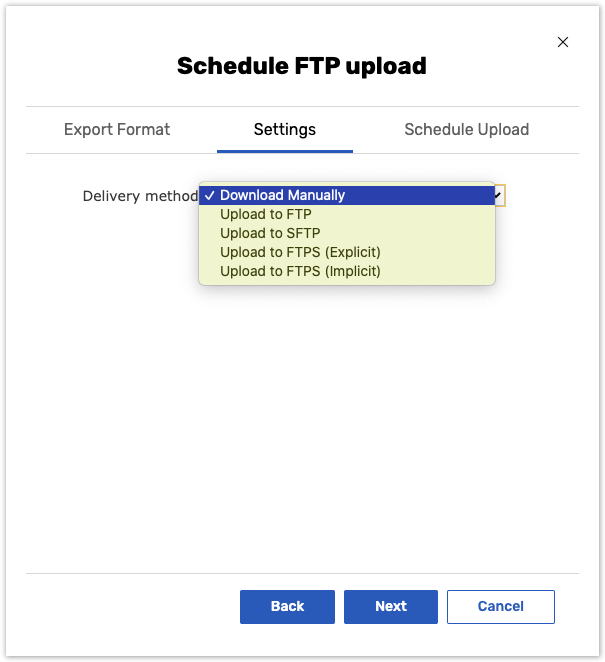Image resolution: width=605 pixels, height=662 pixels.
Task: Choose the Upload to FTP option
Action: pyautogui.click(x=266, y=215)
